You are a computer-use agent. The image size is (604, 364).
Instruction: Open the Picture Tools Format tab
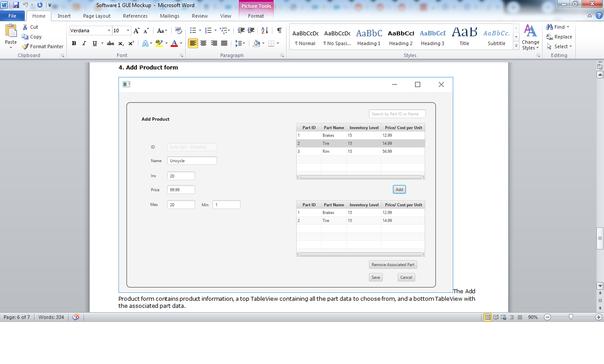tap(256, 15)
